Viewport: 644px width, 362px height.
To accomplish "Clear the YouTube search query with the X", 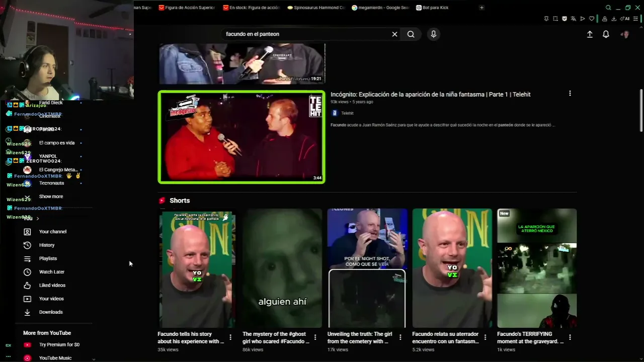I will coord(394,34).
